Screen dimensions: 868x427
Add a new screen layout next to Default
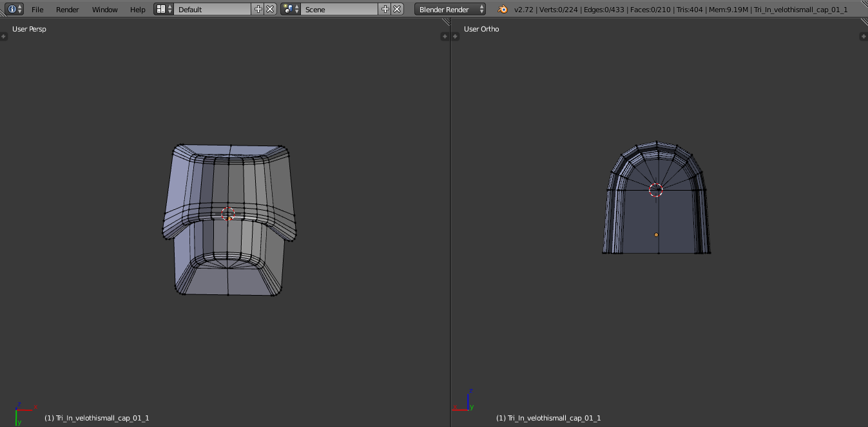coord(258,9)
